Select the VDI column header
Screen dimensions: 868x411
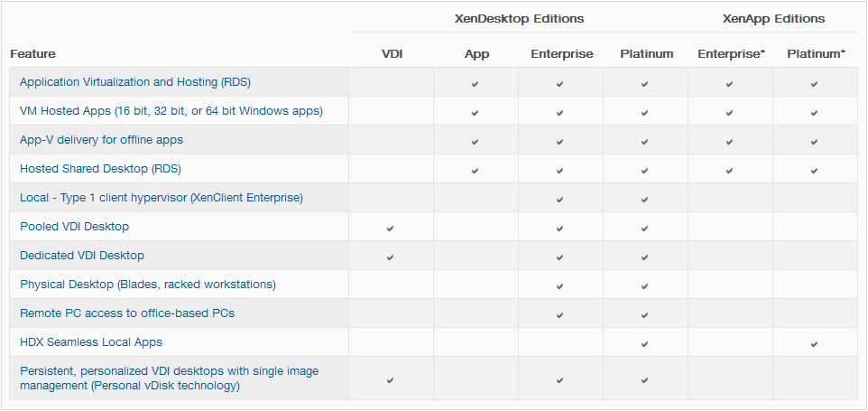point(392,53)
